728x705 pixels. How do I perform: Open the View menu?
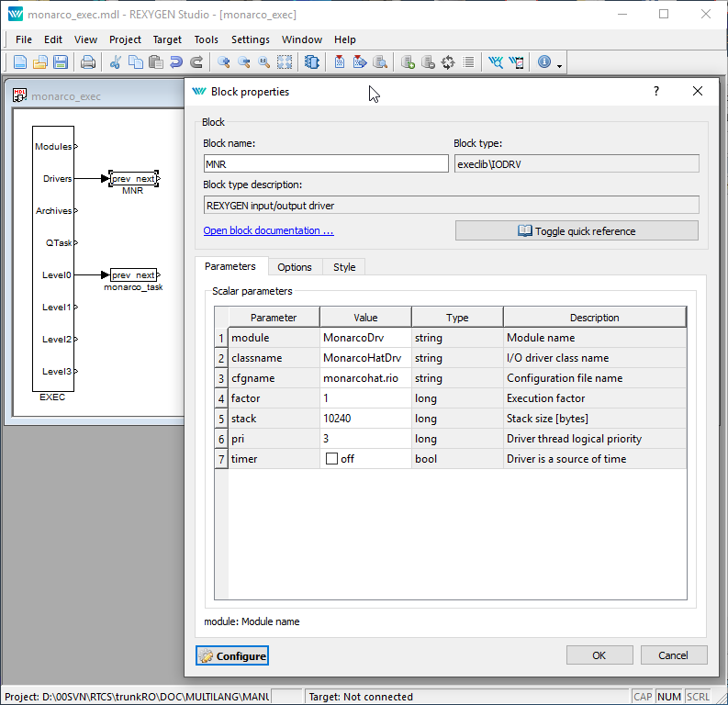(85, 39)
